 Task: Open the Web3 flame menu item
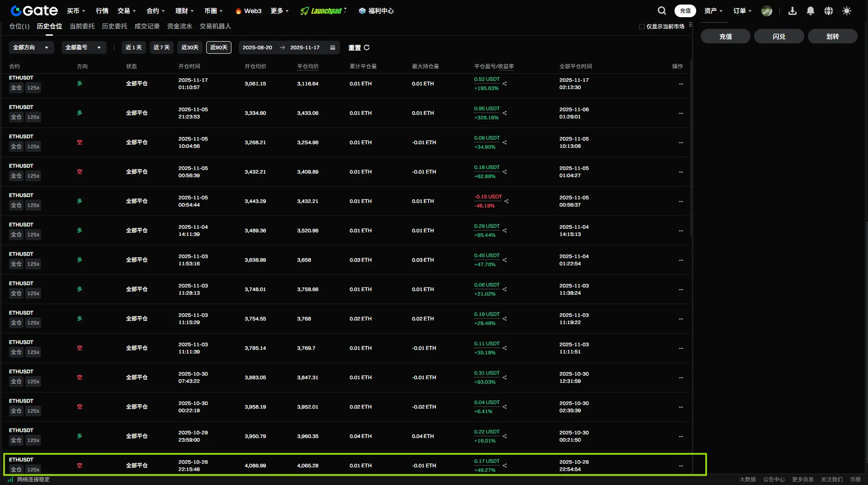tap(248, 11)
